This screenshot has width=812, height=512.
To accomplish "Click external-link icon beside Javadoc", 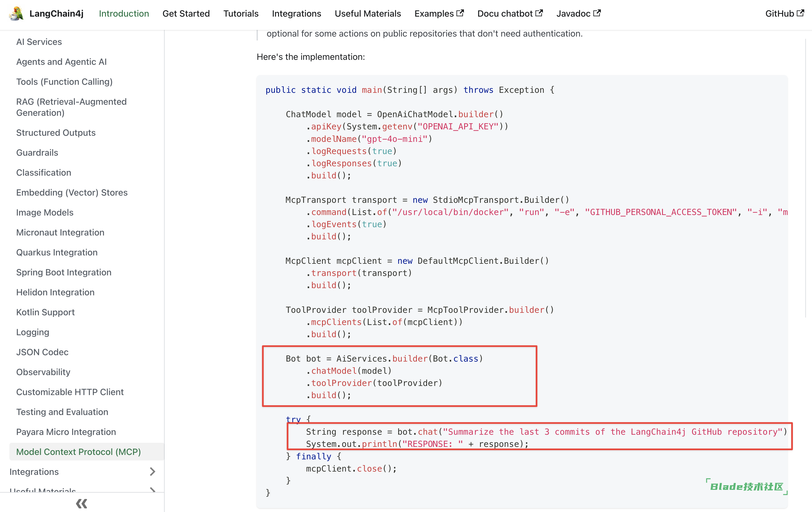I will click(597, 13).
